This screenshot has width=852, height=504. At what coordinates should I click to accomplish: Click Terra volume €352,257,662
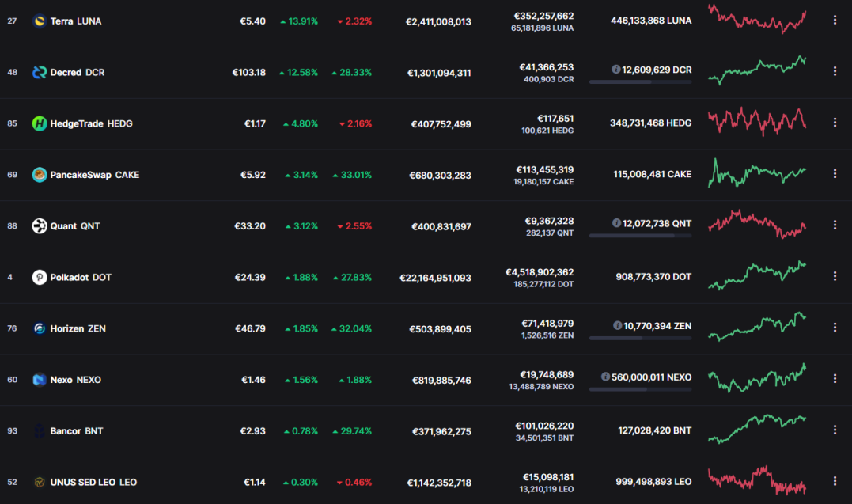[x=544, y=16]
